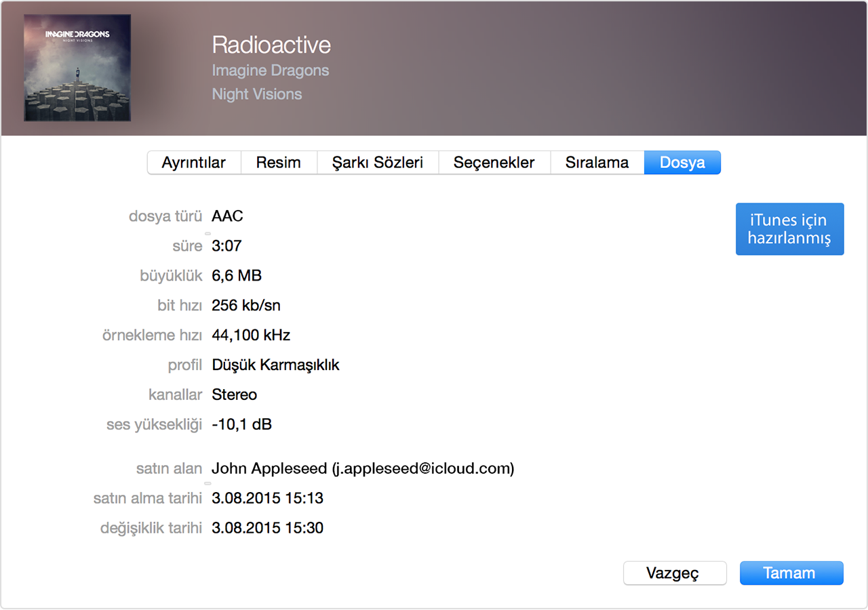Select the Dosya tab
868x610 pixels.
[x=682, y=163]
